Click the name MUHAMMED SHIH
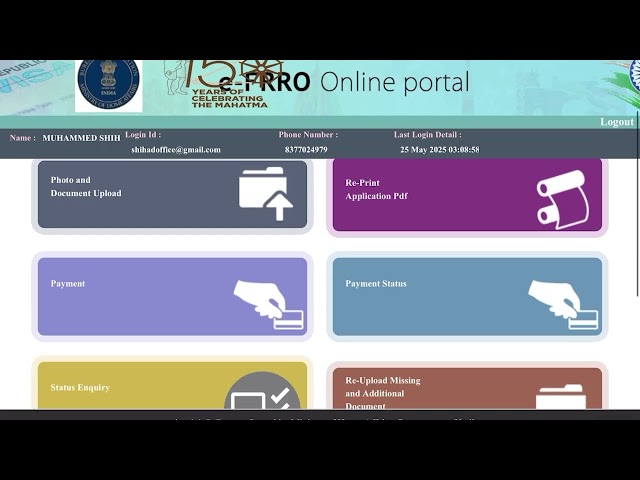This screenshot has height=480, width=640. 81,138
